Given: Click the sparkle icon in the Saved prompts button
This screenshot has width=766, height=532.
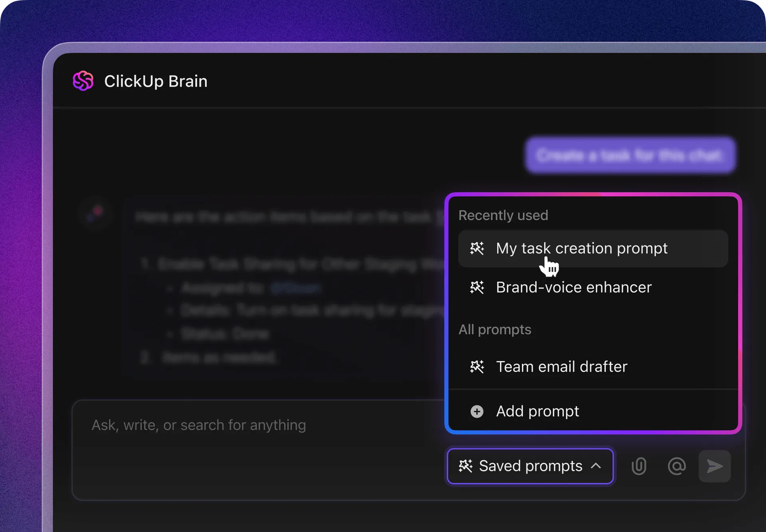Looking at the screenshot, I should 466,466.
